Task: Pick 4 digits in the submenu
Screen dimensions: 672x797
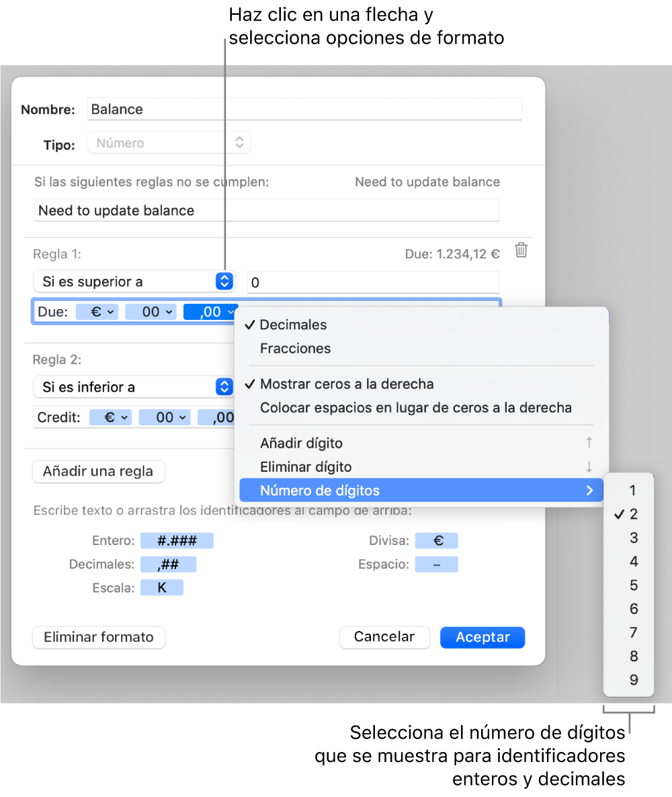Action: pyautogui.click(x=628, y=561)
